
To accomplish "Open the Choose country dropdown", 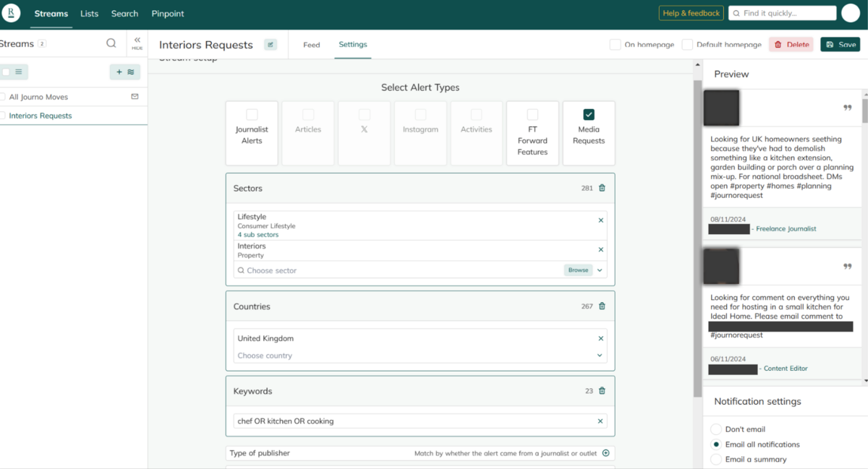I will (600, 356).
